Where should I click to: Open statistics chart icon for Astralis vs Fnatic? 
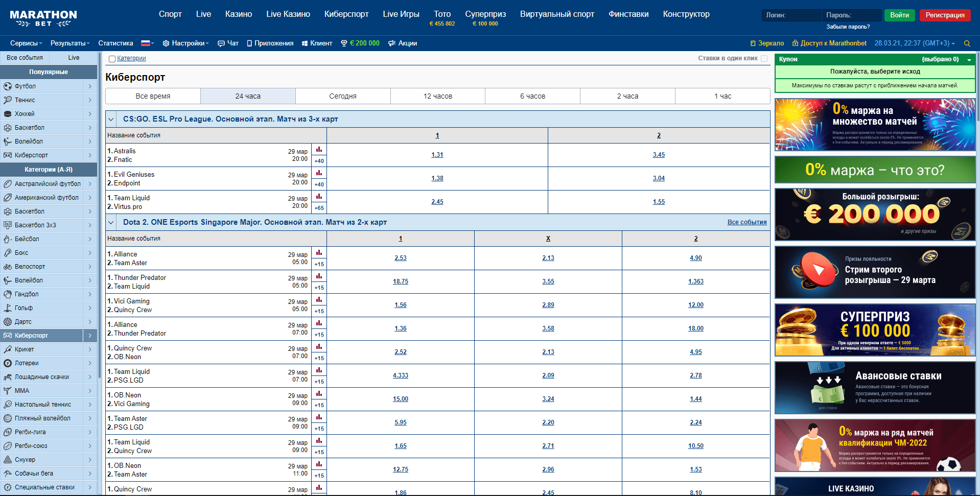coord(319,150)
